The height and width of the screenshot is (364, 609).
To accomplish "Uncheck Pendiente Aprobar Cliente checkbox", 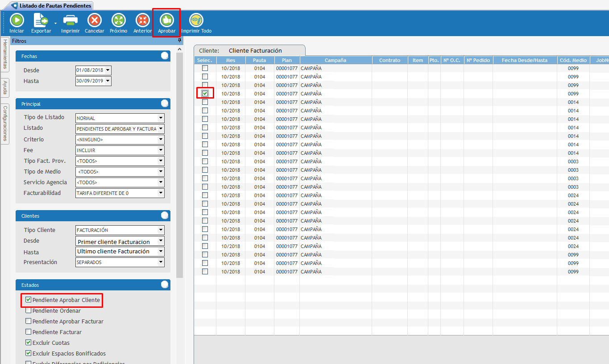I will pos(29,300).
